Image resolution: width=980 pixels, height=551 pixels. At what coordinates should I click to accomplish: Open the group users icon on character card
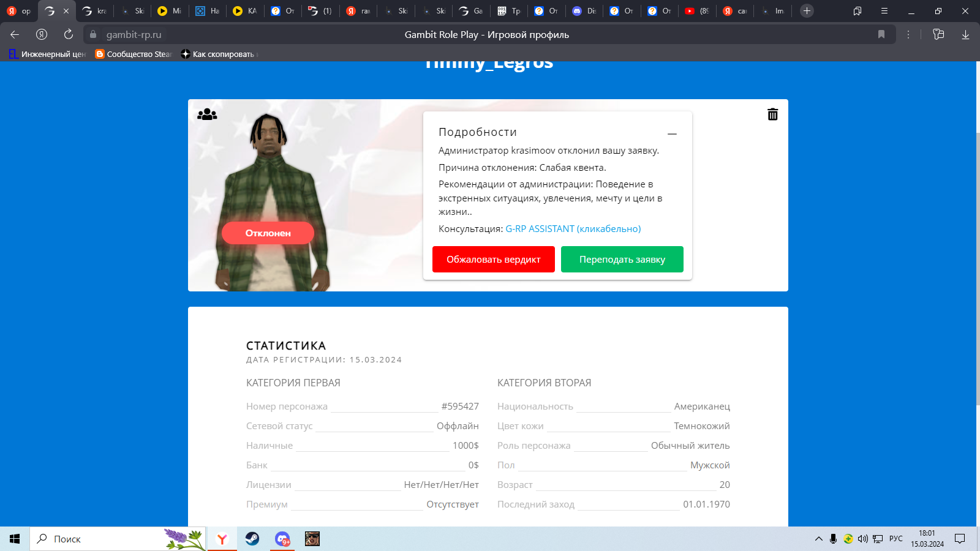point(207,114)
